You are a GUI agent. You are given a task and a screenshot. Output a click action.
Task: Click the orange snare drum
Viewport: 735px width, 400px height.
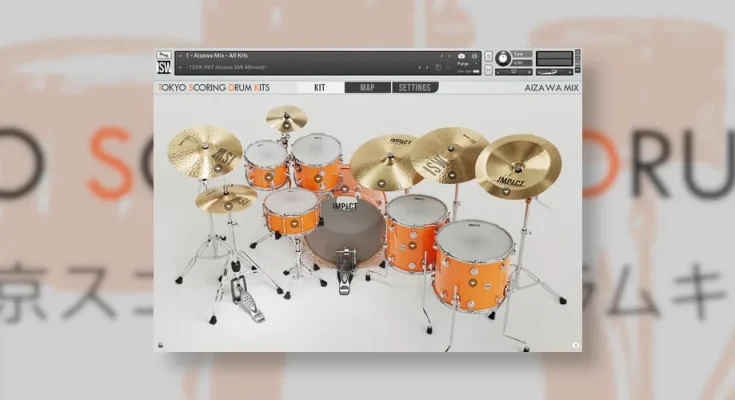pos(291,212)
